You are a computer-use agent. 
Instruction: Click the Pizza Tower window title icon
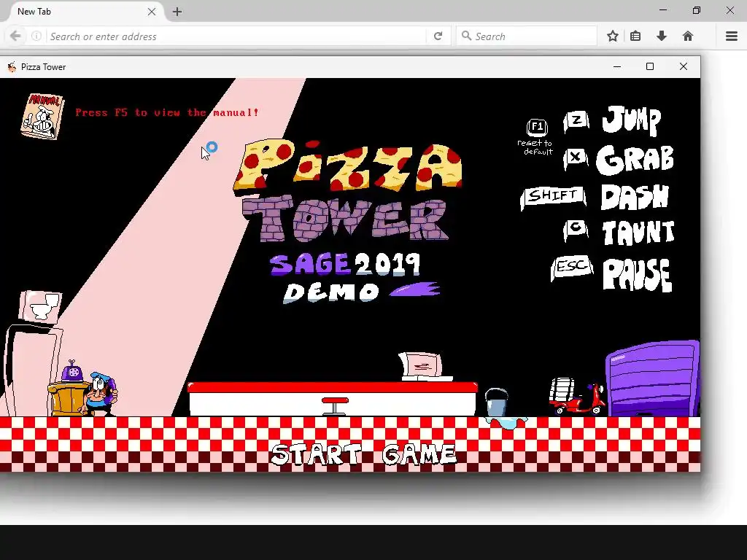coord(12,67)
